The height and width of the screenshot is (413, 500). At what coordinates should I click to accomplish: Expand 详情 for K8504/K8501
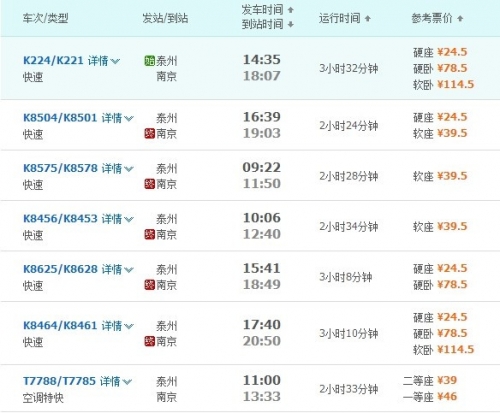[x=118, y=118]
